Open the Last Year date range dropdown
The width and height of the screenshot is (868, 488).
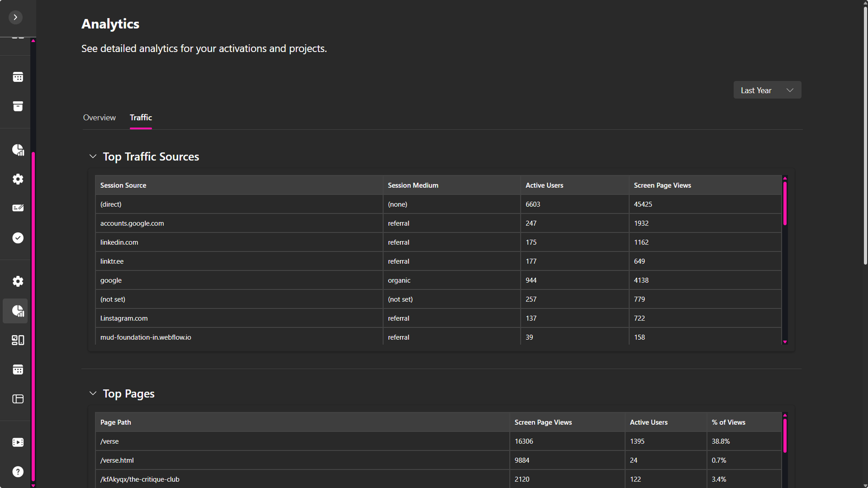click(x=767, y=90)
